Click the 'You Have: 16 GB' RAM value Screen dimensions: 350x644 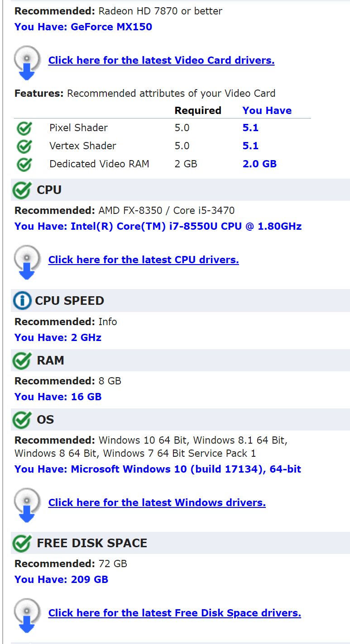[x=58, y=397]
